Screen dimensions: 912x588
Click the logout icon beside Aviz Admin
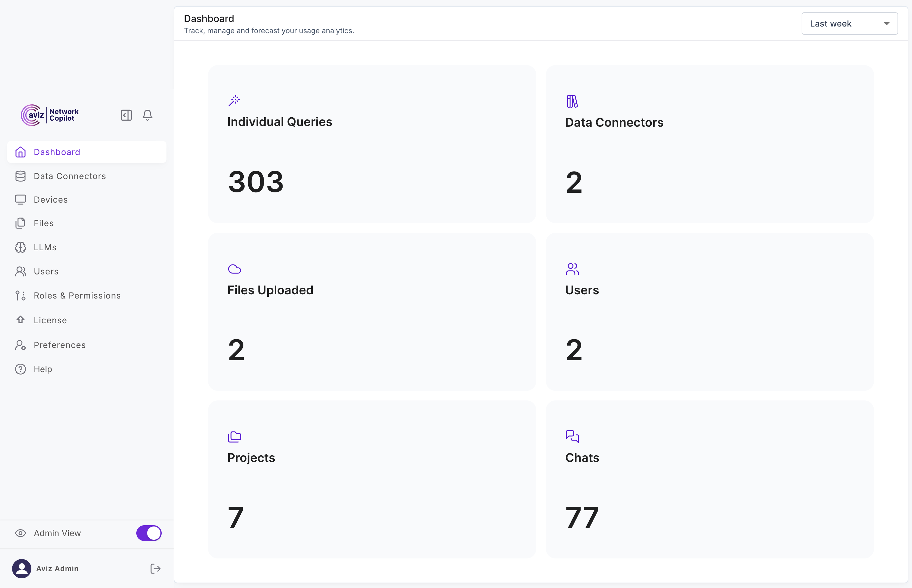[x=155, y=568]
